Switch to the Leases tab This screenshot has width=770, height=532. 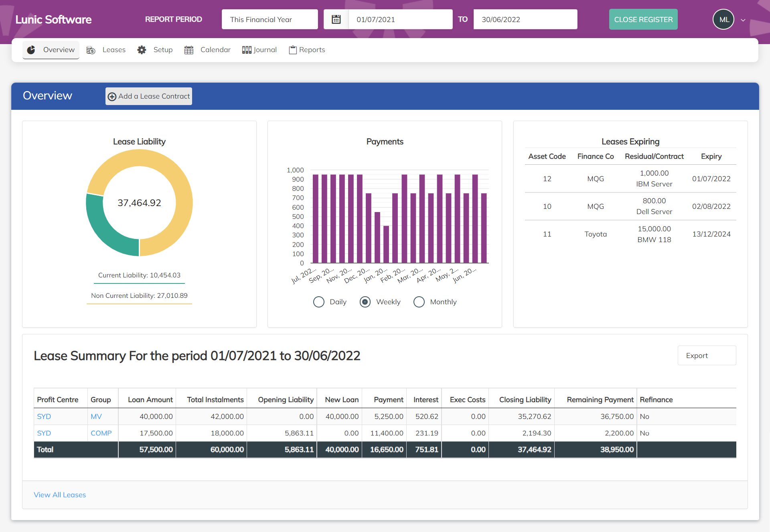tap(113, 50)
